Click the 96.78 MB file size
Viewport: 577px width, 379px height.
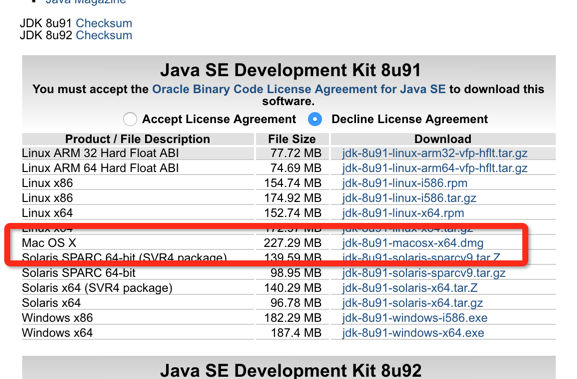click(x=296, y=303)
